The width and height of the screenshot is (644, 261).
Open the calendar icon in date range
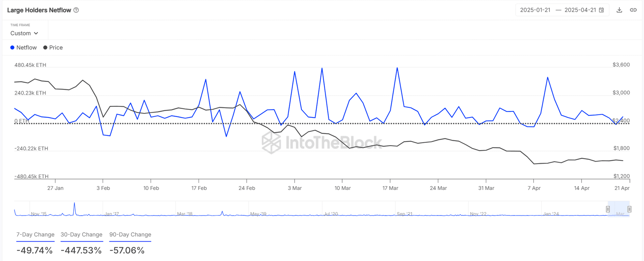click(601, 10)
